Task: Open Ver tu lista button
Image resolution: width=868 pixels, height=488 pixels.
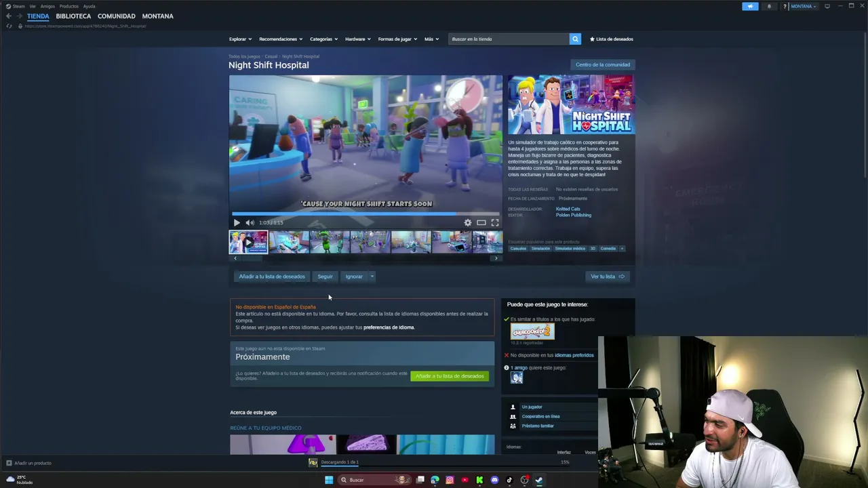Action: coord(608,277)
